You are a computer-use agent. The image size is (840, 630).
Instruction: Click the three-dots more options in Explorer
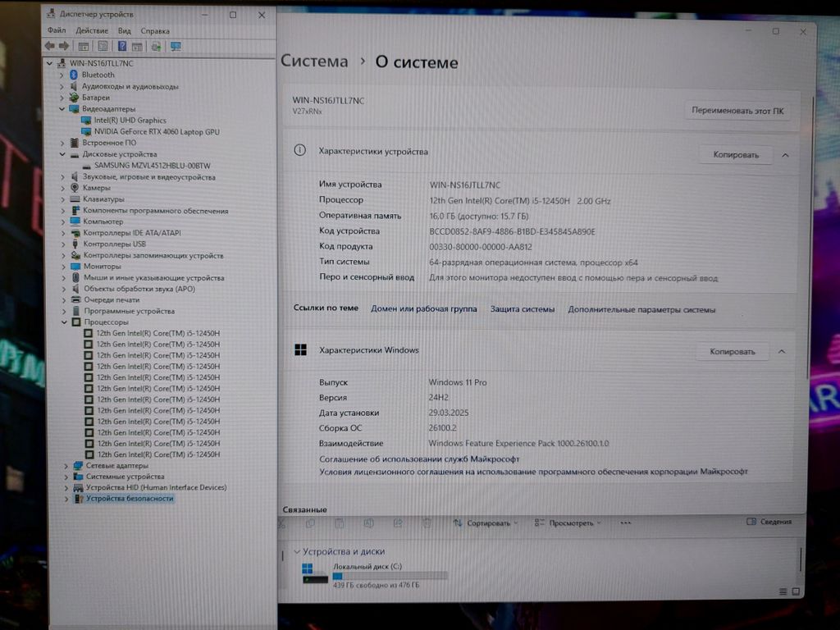[625, 523]
